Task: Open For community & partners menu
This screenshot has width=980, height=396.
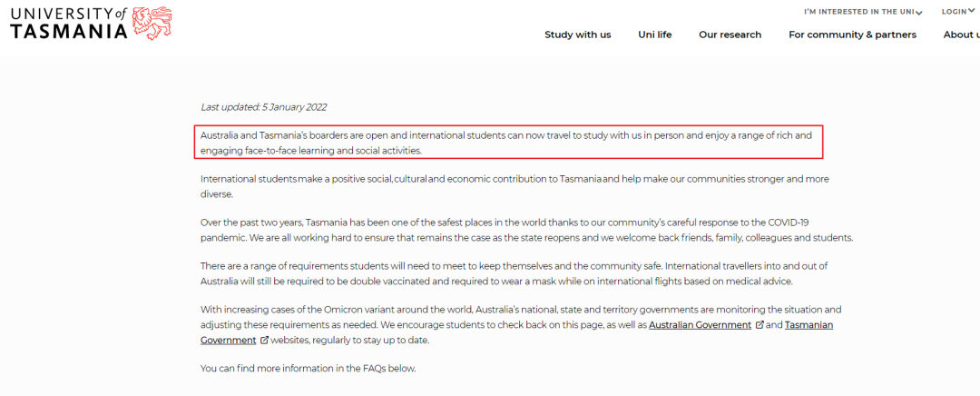Action: coord(852,35)
